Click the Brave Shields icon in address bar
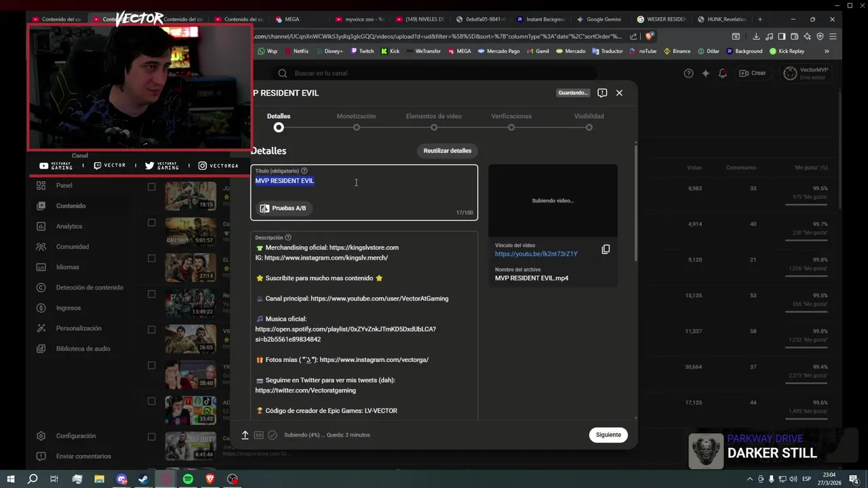This screenshot has width=868, height=488. click(649, 37)
